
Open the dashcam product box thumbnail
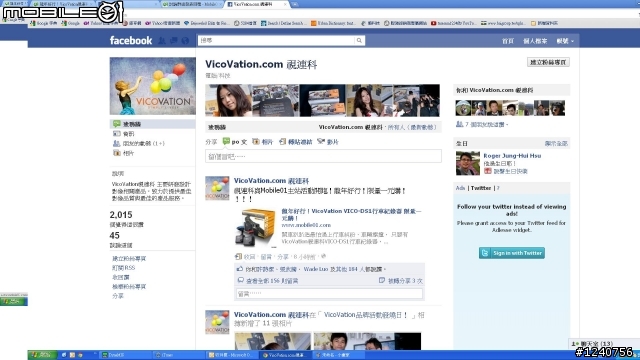pyautogui.click(x=256, y=227)
